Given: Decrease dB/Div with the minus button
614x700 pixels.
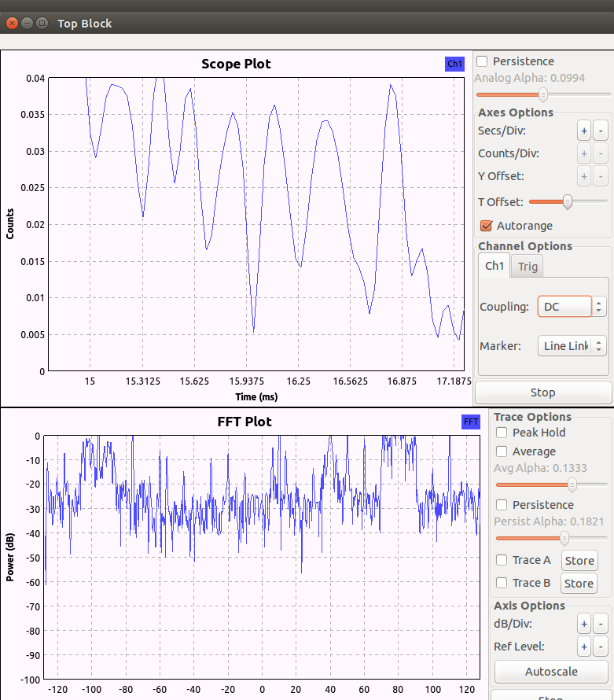Looking at the screenshot, I should click(x=600, y=624).
